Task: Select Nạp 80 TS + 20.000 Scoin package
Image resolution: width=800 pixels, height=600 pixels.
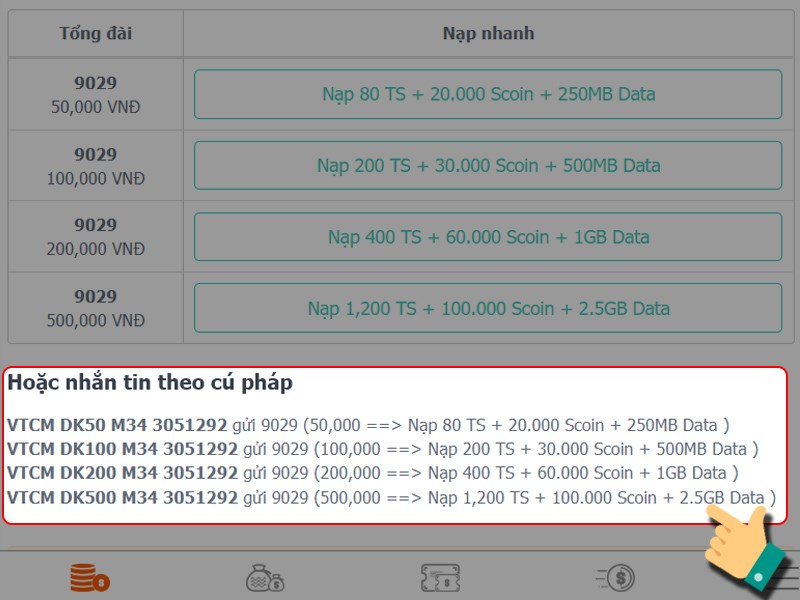Action: click(488, 94)
